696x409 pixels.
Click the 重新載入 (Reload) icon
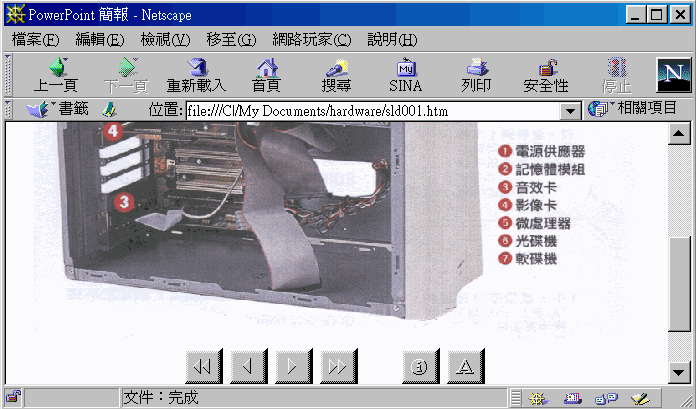tap(196, 75)
